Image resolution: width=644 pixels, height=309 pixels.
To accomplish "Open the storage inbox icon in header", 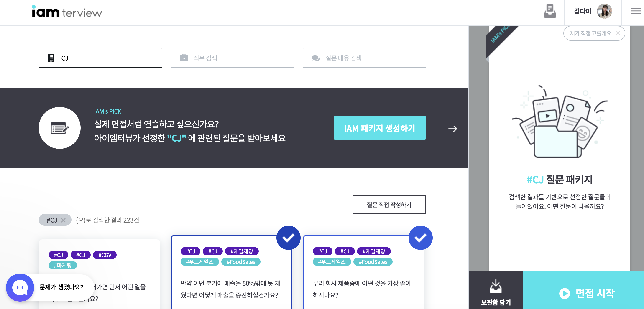I will (x=549, y=11).
